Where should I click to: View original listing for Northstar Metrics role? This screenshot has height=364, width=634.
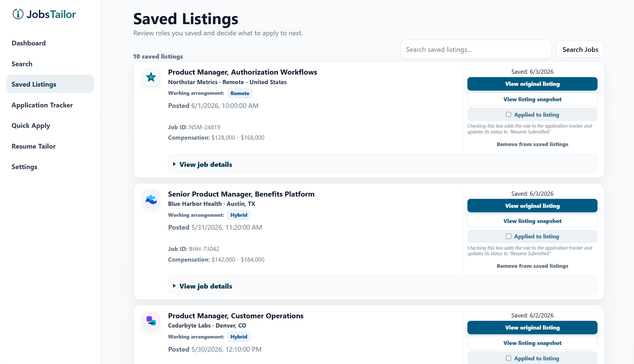pos(532,84)
